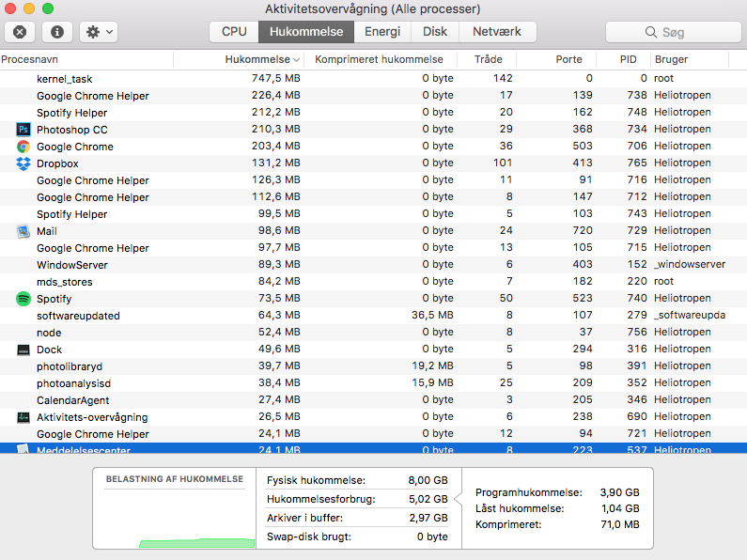Select Google Chrome Helper using 112,6 MB
The width and height of the screenshot is (747, 560).
pyautogui.click(x=374, y=197)
